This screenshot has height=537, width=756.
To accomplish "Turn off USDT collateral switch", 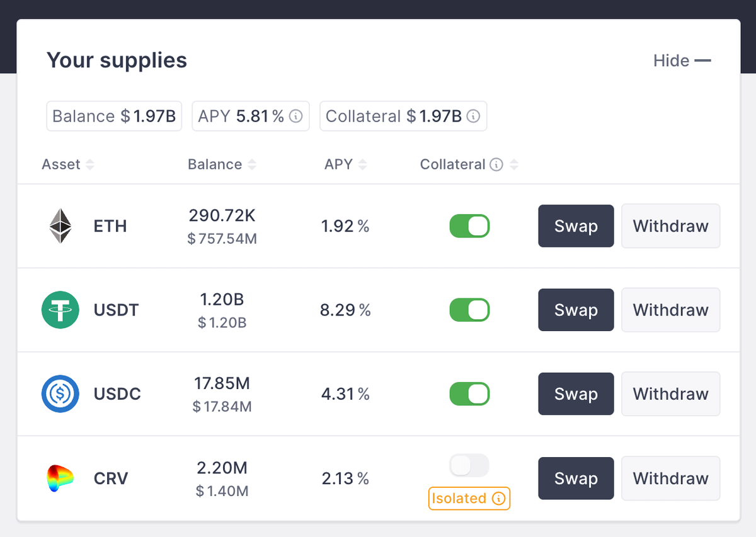I will point(469,310).
